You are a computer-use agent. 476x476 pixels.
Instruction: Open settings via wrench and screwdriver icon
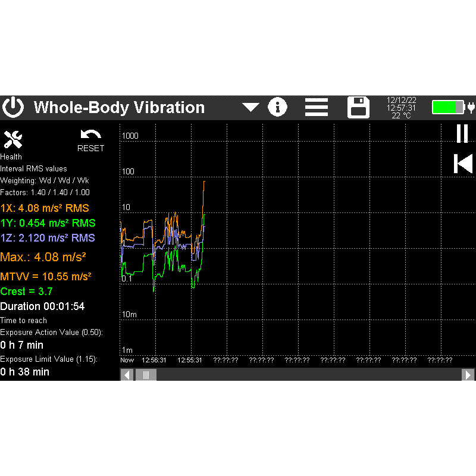pos(13,139)
